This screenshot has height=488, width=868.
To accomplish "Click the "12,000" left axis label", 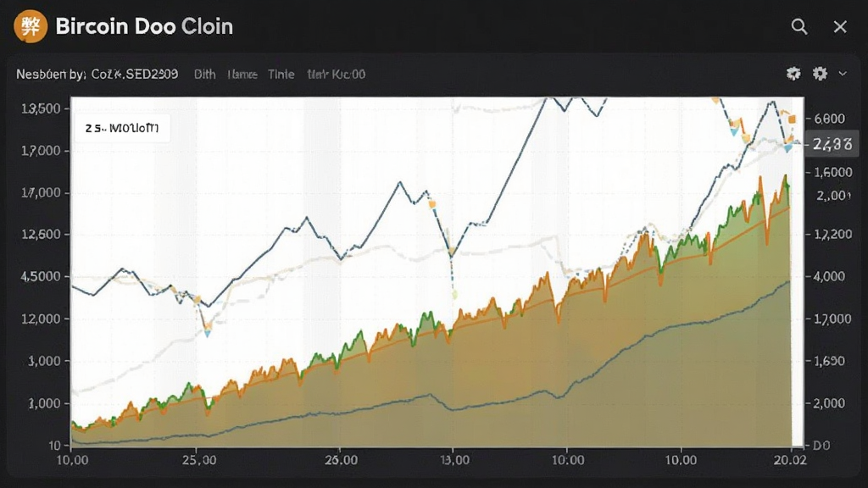I will (41, 319).
